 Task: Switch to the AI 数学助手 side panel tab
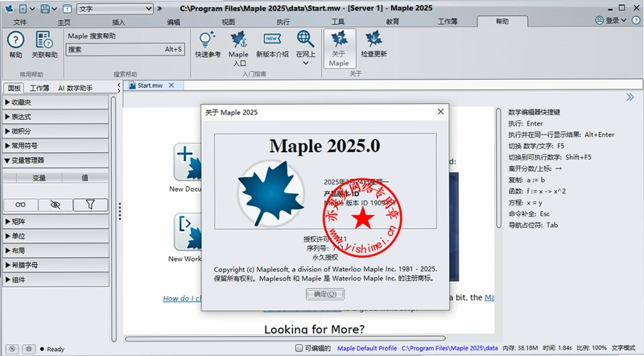(x=75, y=88)
